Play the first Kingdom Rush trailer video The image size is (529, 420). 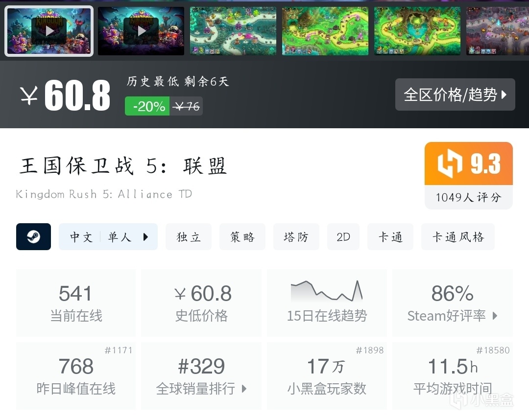click(49, 31)
